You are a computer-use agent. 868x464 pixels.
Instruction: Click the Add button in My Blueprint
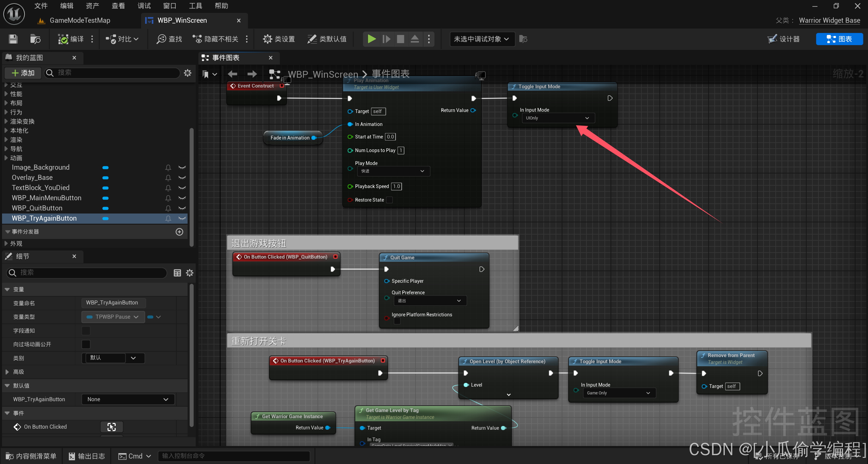point(23,73)
